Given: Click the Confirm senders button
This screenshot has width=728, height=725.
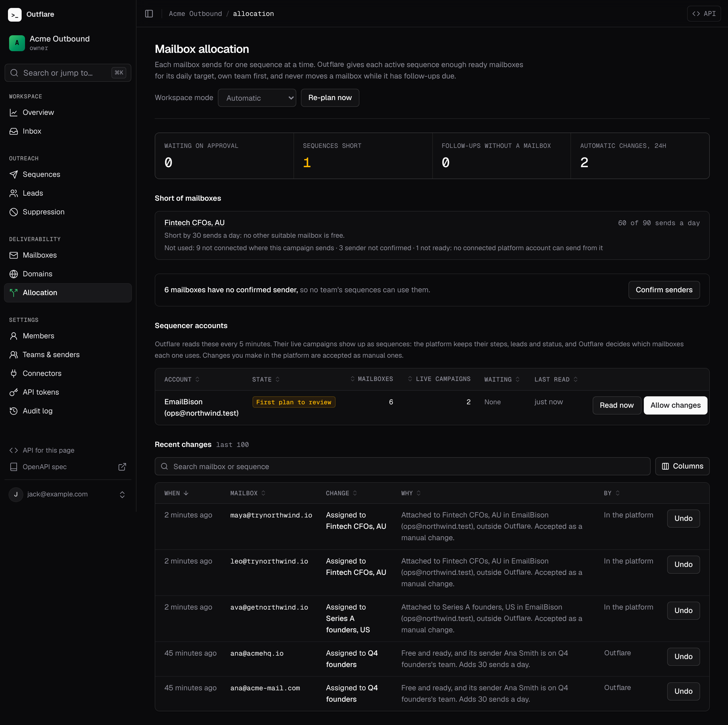Looking at the screenshot, I should tap(664, 290).
